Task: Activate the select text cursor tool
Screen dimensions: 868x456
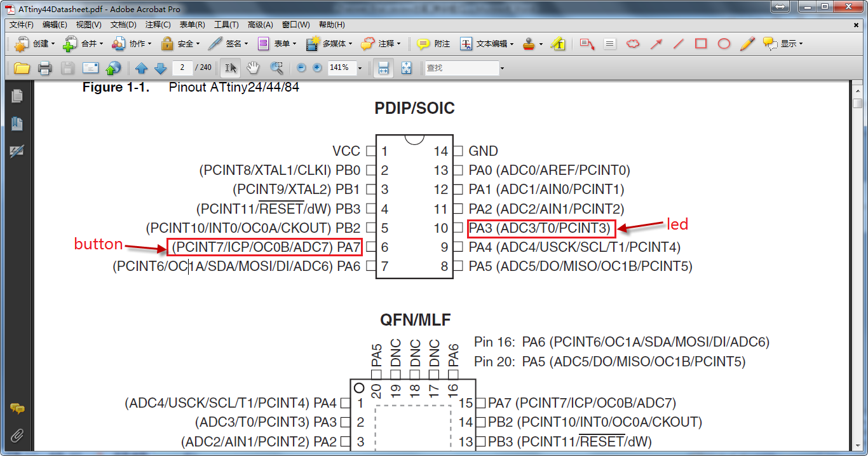Action: pos(230,67)
